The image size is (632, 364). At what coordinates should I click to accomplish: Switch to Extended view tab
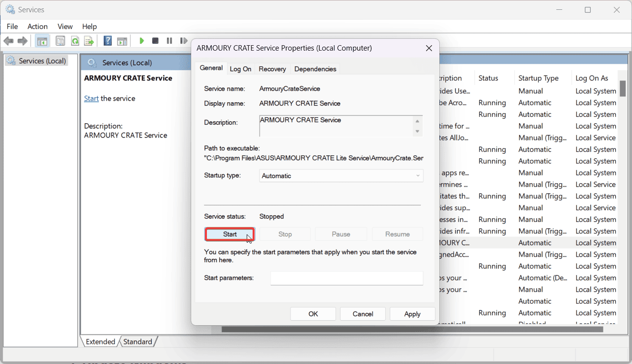point(100,341)
